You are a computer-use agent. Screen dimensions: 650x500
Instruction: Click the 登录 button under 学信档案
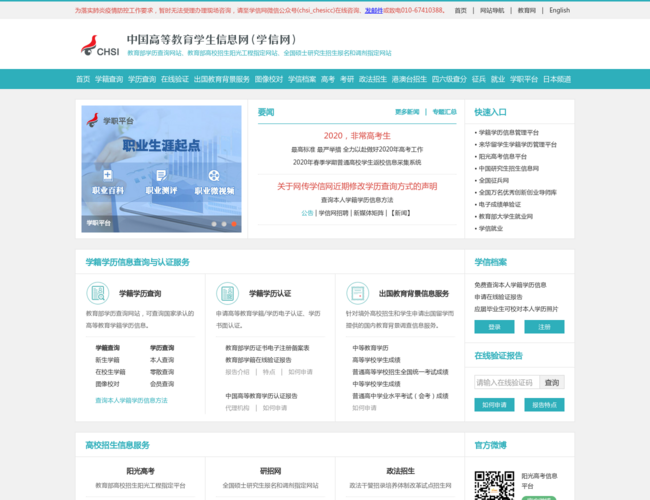click(x=494, y=327)
